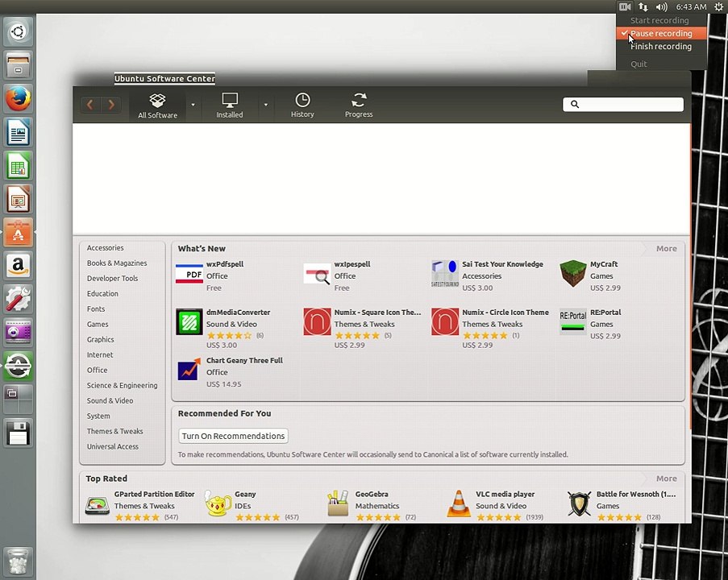
Task: Expand the Installed dropdown arrow
Action: point(266,105)
